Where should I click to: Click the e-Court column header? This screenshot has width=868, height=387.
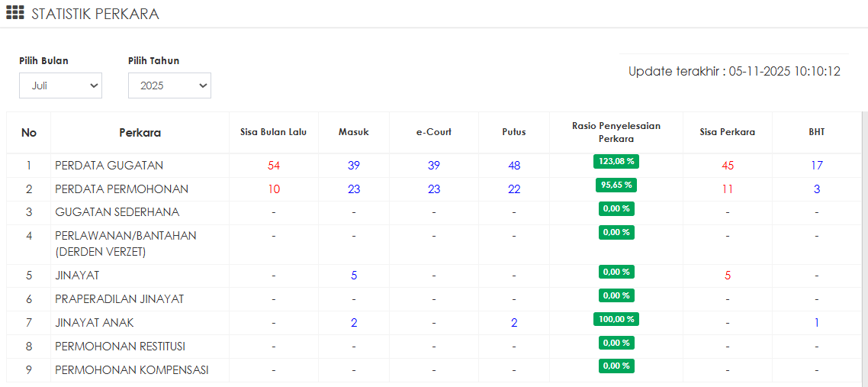[434, 132]
